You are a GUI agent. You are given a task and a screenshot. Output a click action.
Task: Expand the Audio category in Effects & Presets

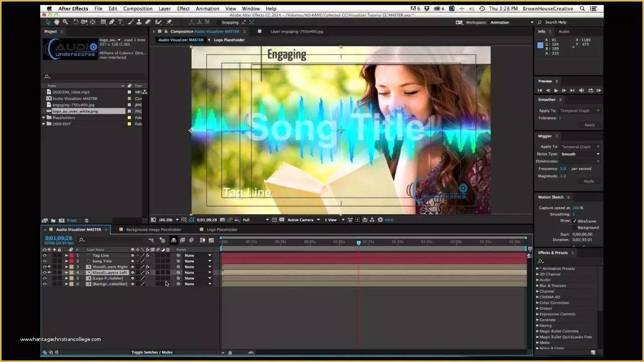point(538,280)
